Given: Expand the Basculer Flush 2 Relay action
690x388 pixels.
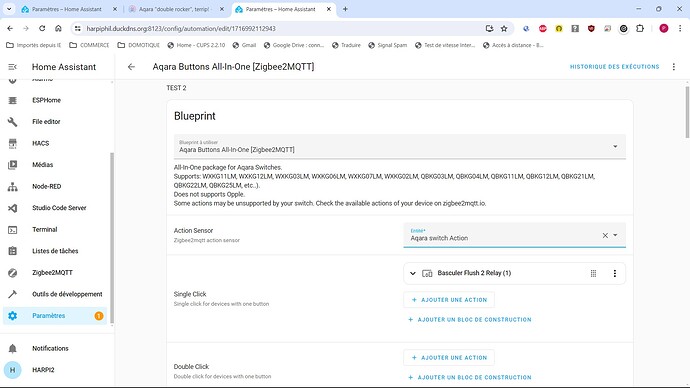Looking at the screenshot, I should pyautogui.click(x=413, y=273).
